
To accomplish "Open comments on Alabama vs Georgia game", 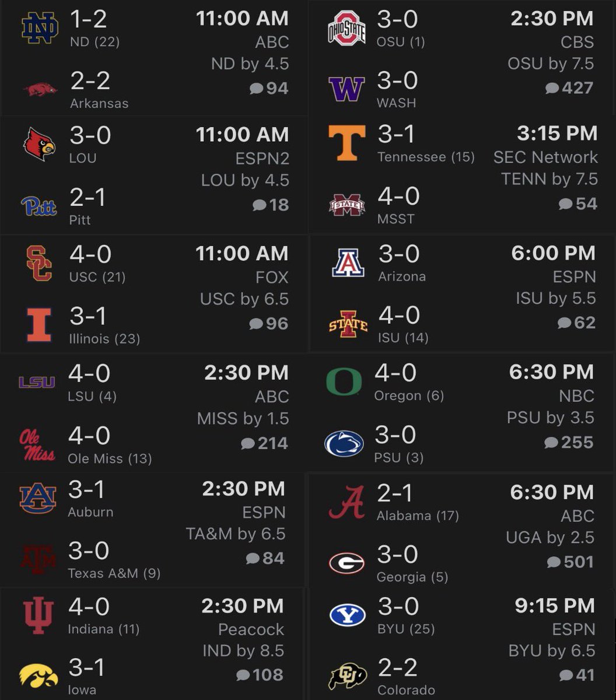I will point(570,562).
